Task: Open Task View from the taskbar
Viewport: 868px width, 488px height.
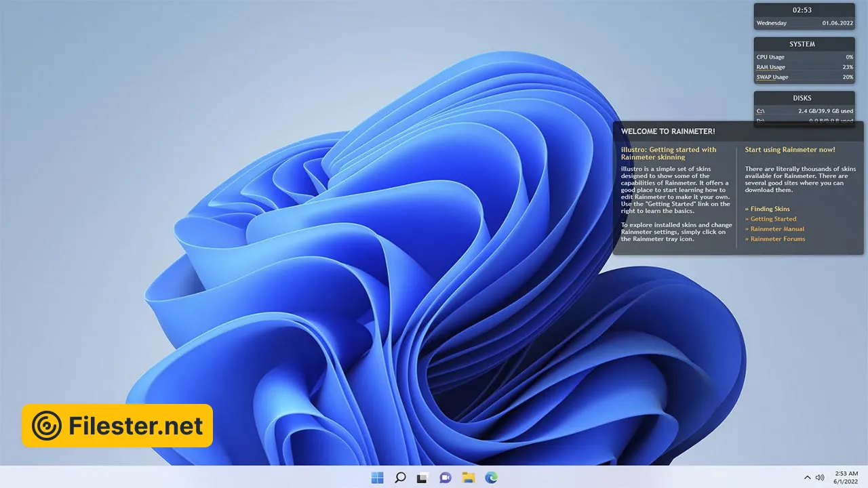Action: click(x=422, y=478)
